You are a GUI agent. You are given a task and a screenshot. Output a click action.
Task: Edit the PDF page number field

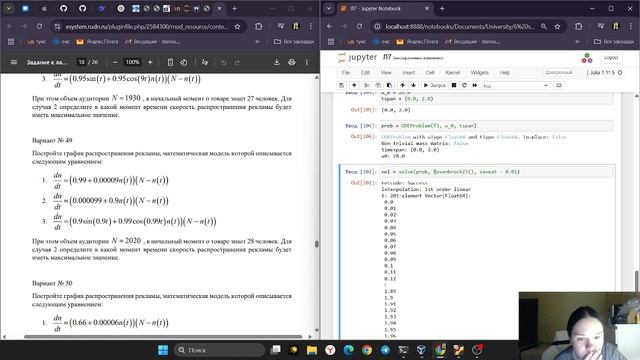82,62
